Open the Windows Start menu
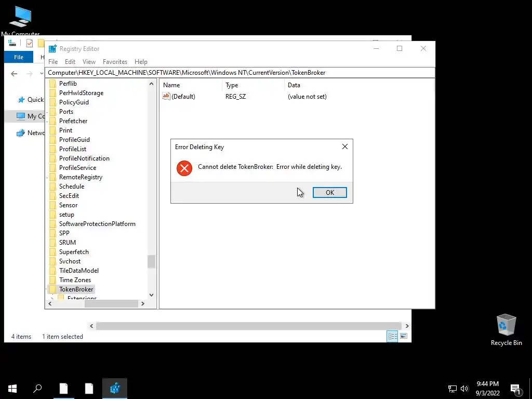532x399 pixels. click(12, 389)
